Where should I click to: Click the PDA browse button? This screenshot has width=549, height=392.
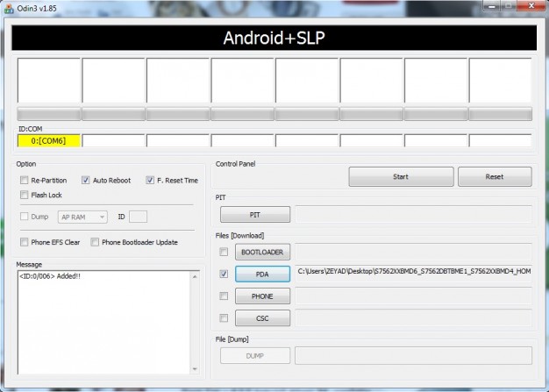click(262, 274)
